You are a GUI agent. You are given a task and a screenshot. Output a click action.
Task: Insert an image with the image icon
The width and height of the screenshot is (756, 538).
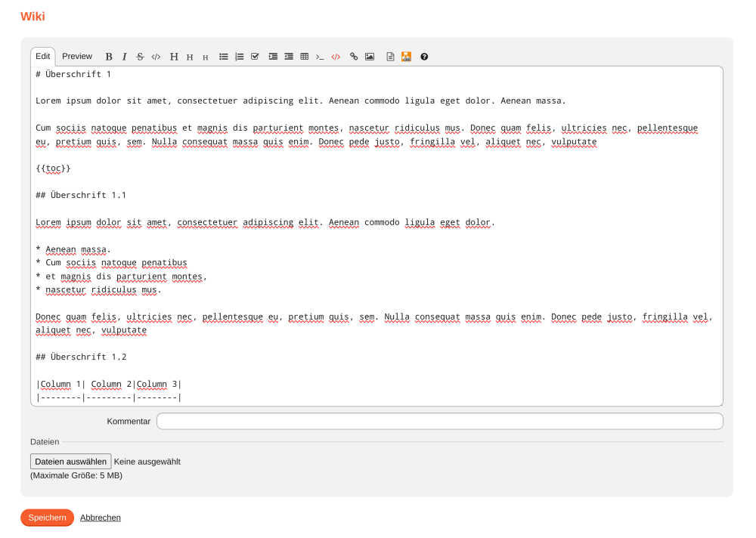[370, 56]
